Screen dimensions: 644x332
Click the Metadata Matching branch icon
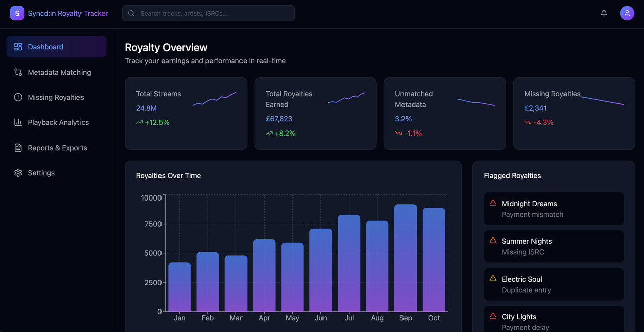(18, 72)
